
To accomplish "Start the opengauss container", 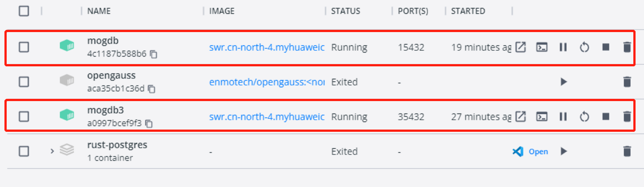I will click(x=564, y=82).
